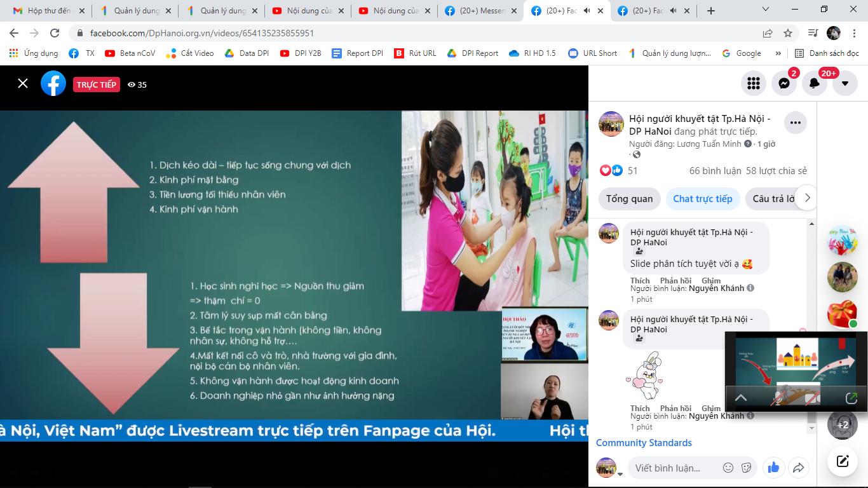This screenshot has width=868, height=488.
Task: Open the tab search chevron dropdown
Action: [765, 9]
